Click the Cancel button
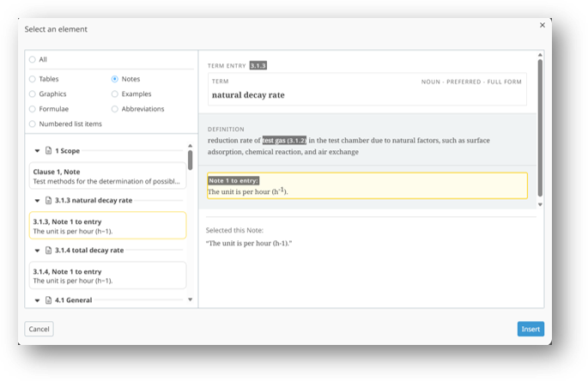Image resolution: width=588 pixels, height=381 pixels. [39, 329]
